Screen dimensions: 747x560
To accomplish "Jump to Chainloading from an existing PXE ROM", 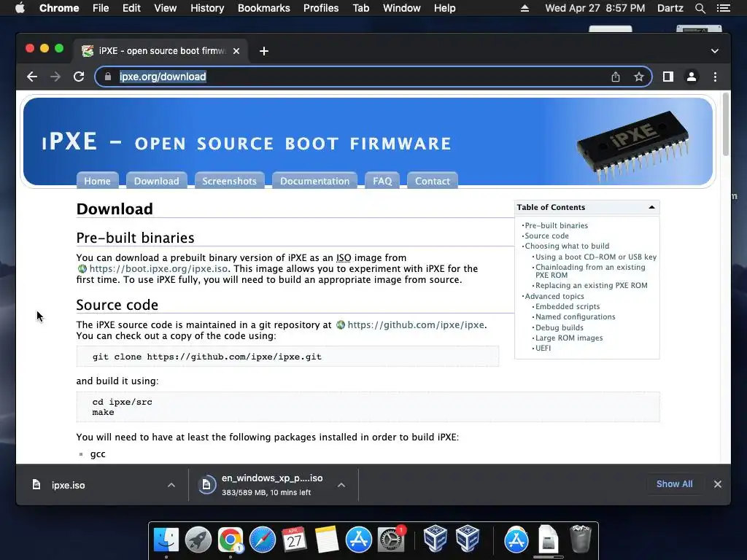I will coord(590,271).
